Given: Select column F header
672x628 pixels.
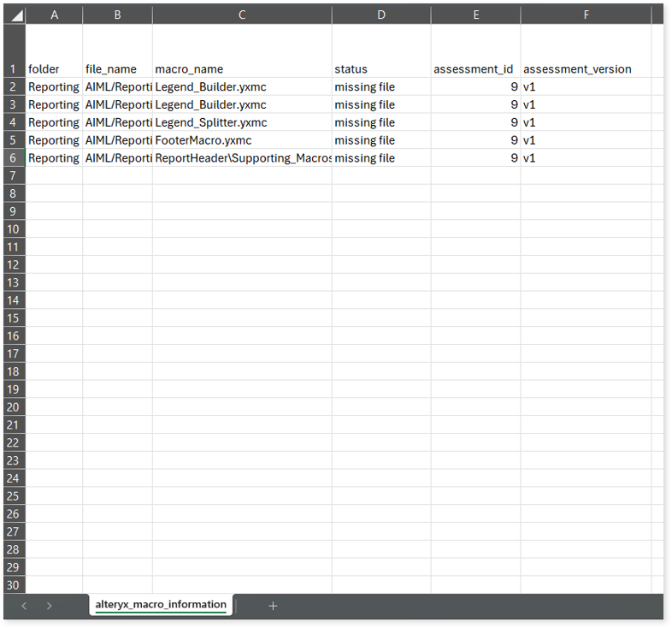Looking at the screenshot, I should point(586,15).
